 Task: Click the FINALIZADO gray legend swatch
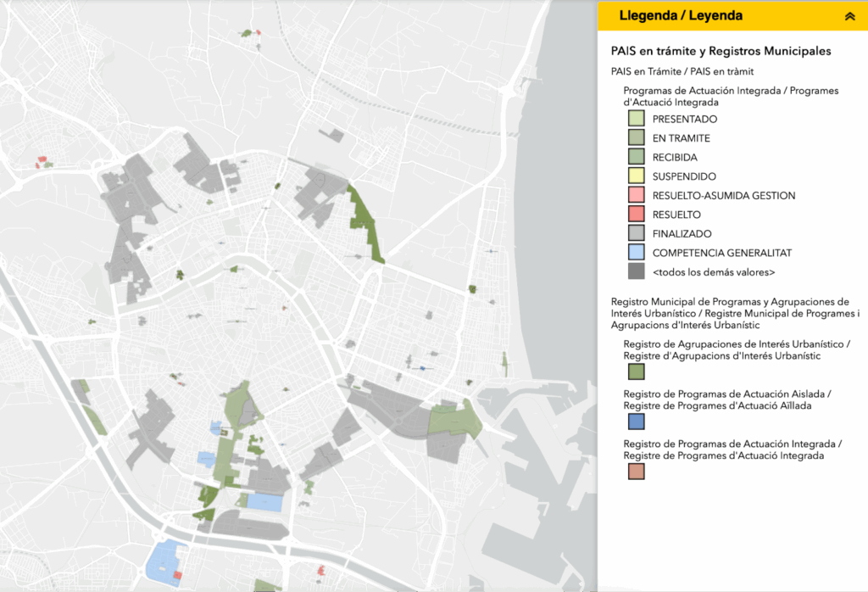[636, 233]
